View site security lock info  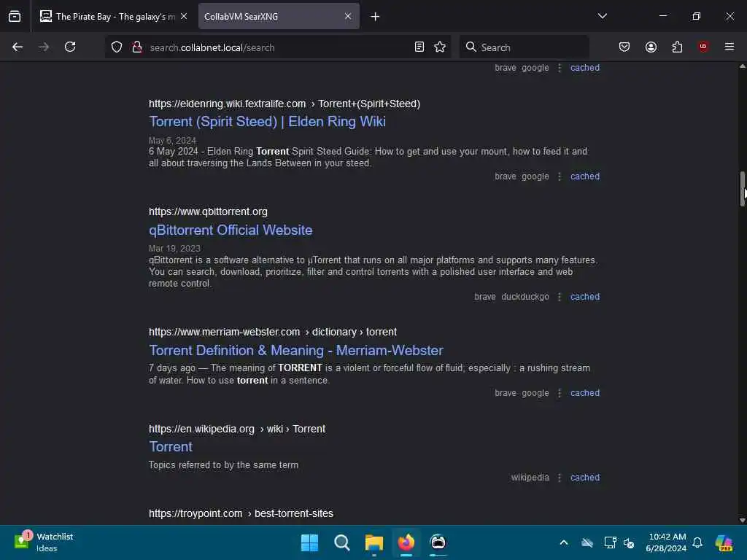pyautogui.click(x=137, y=47)
